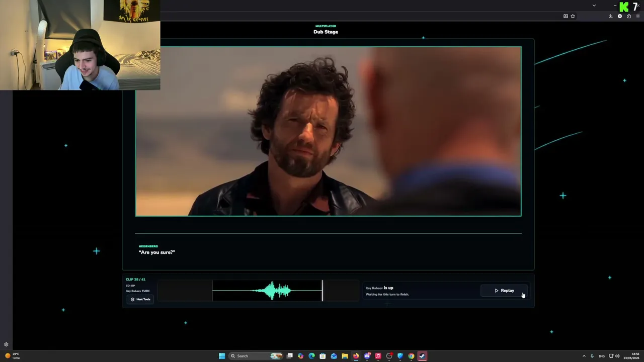Switch input language via ENG indicator
Image resolution: width=644 pixels, height=362 pixels.
(x=602, y=356)
